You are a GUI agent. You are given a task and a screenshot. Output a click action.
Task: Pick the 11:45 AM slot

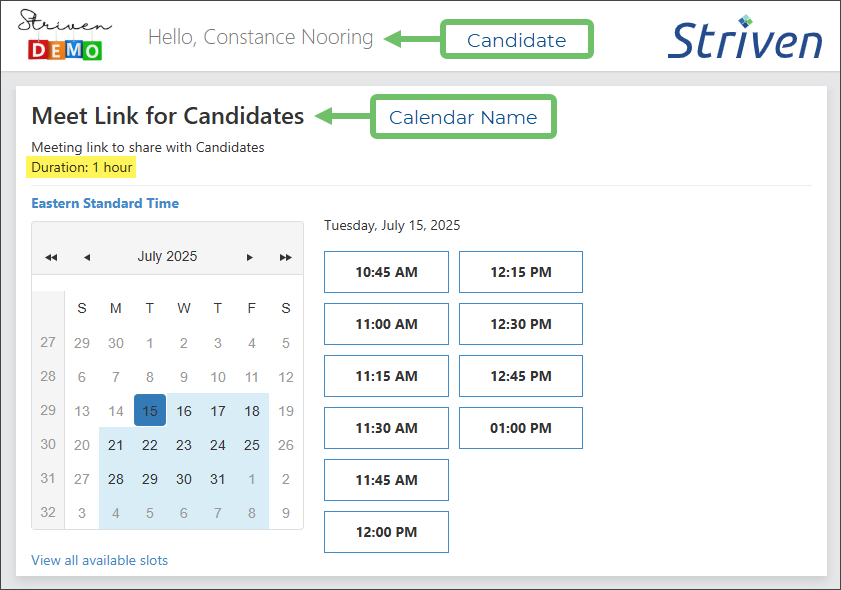coord(386,479)
